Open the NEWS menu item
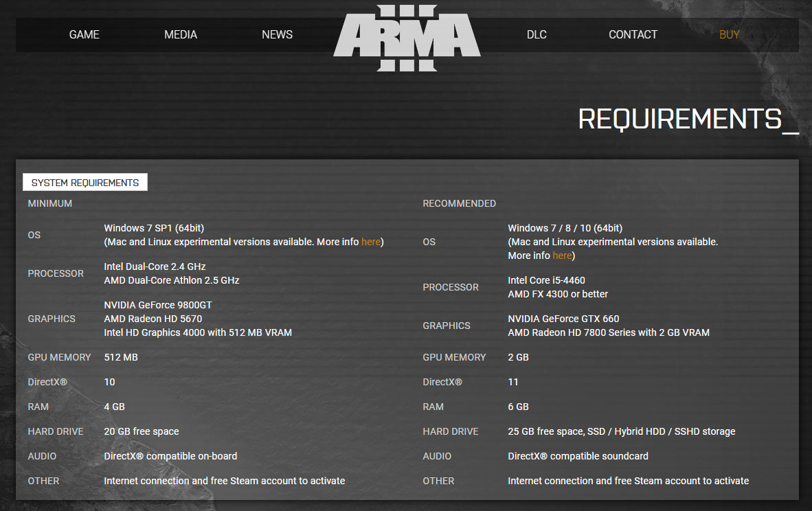Viewport: 812px width, 511px height. tap(277, 35)
